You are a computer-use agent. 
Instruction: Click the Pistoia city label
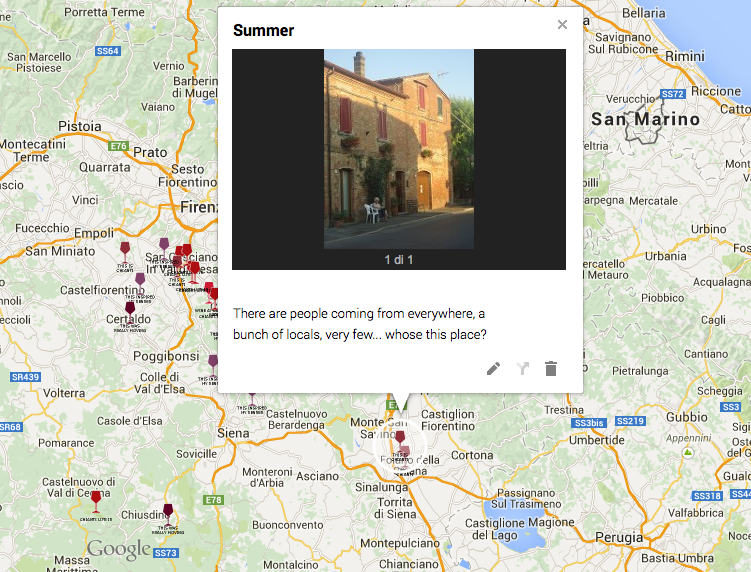click(x=80, y=126)
